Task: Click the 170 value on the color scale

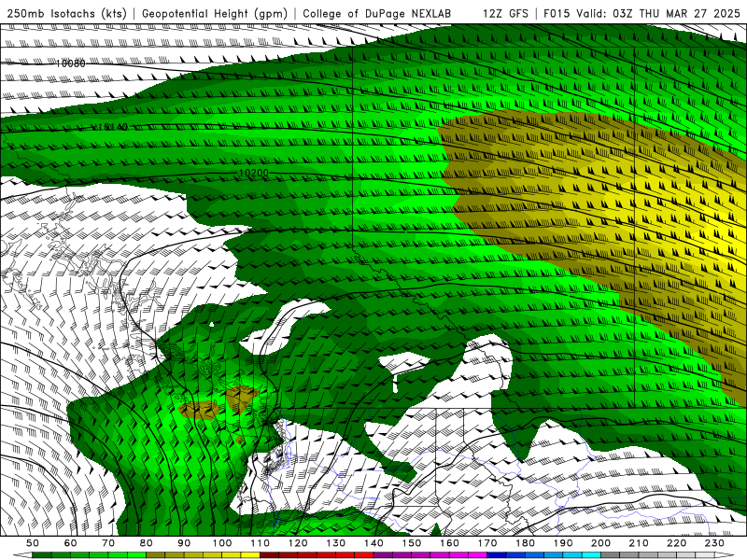Action: (487, 543)
